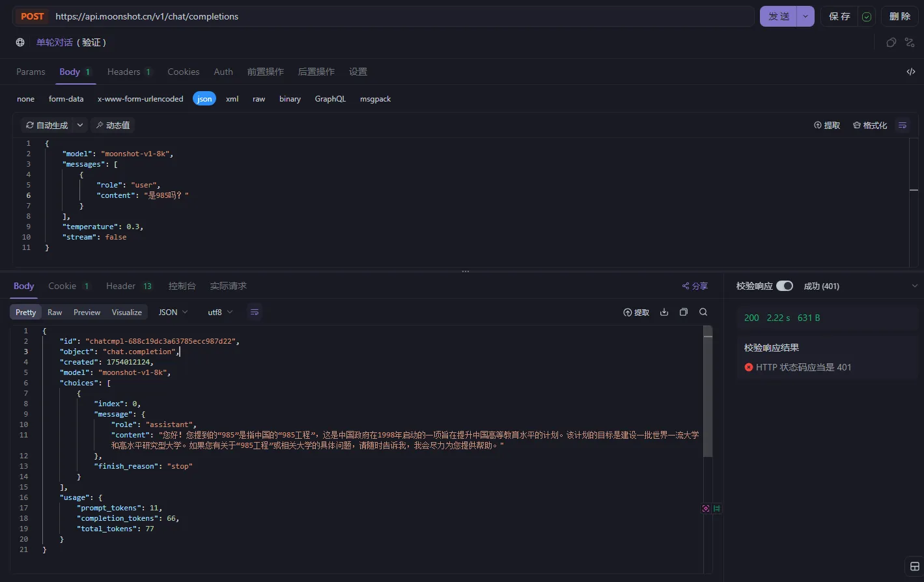The height and width of the screenshot is (582, 924).
Task: Click the red error icon for HTTP 状态码
Action: [x=749, y=367]
